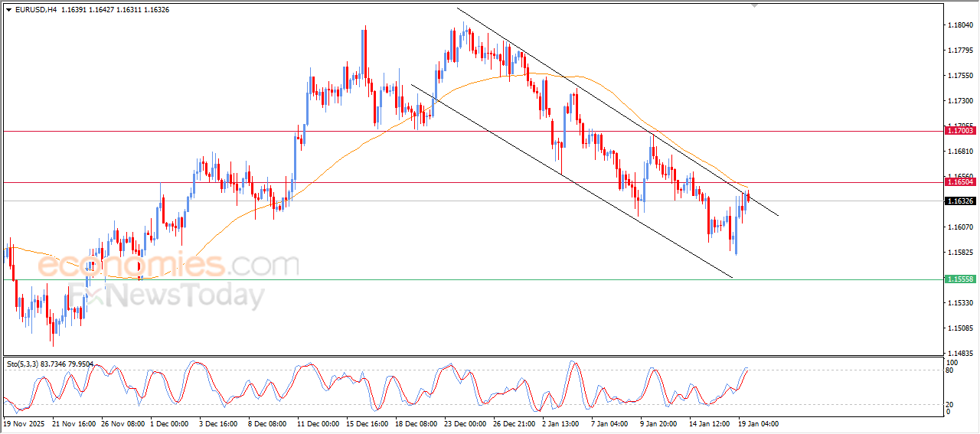Select the 19 Nov 2025 date label
Image resolution: width=980 pixels, height=434 pixels.
25,423
